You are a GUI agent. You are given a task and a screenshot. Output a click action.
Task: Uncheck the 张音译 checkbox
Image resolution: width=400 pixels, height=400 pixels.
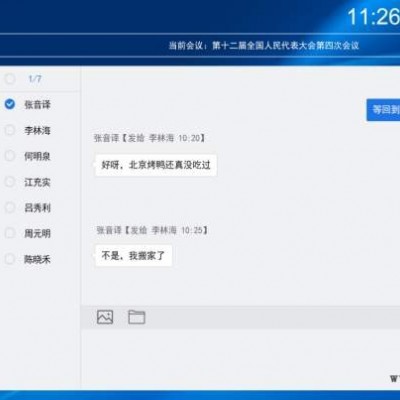10,104
